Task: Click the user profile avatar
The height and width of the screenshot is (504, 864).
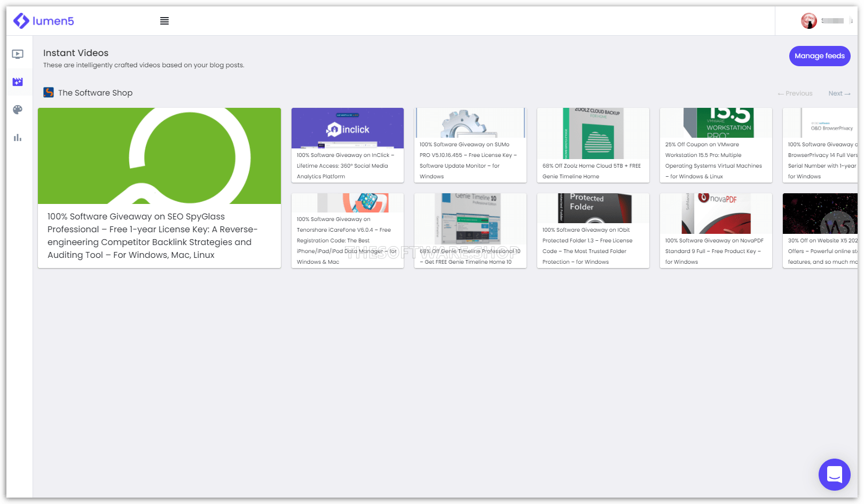Action: point(808,21)
